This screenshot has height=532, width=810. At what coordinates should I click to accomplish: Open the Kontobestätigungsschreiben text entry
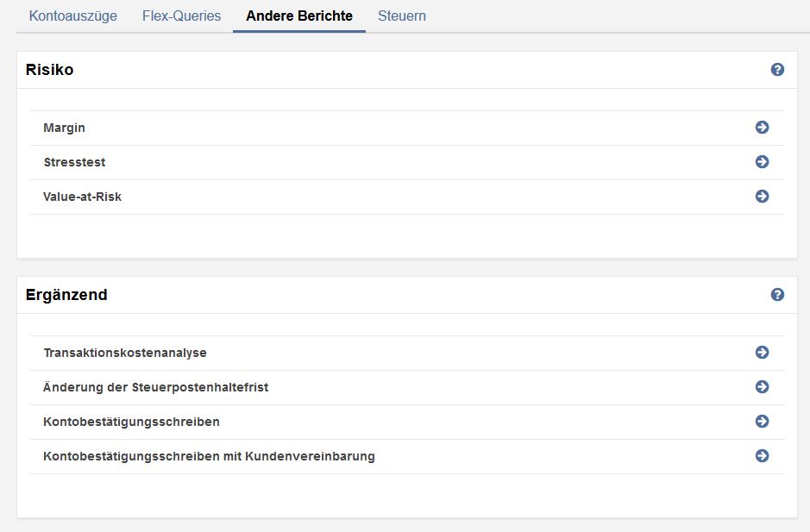131,422
